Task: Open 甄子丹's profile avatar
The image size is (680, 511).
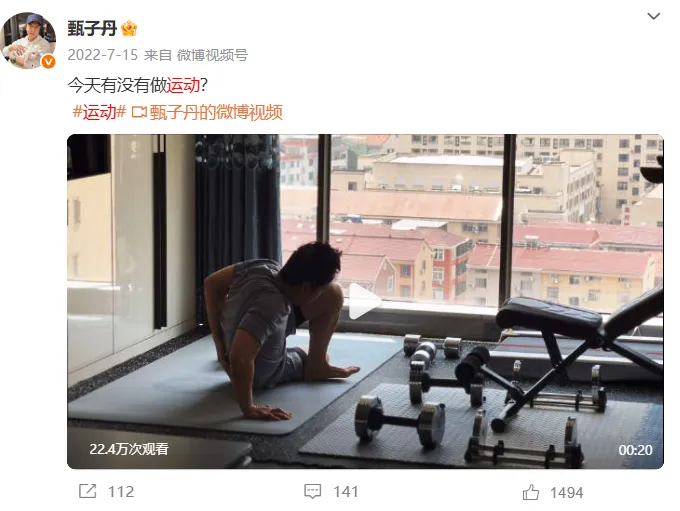Action: tap(29, 40)
